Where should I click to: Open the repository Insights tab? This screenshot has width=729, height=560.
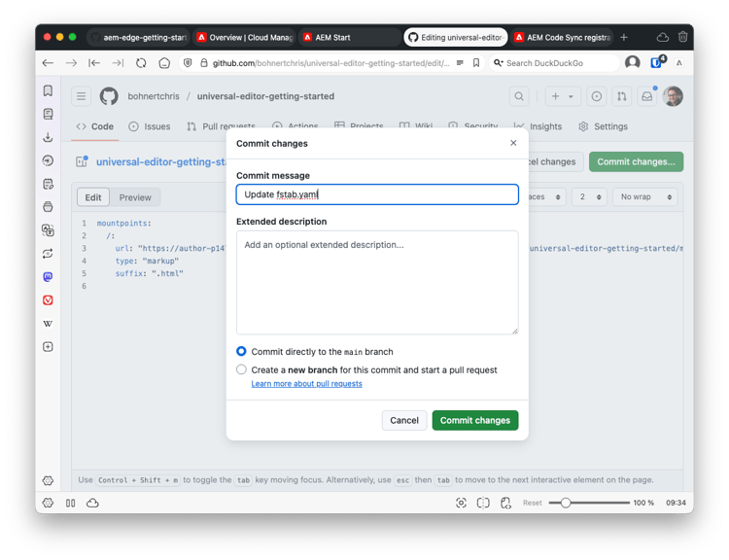click(538, 126)
